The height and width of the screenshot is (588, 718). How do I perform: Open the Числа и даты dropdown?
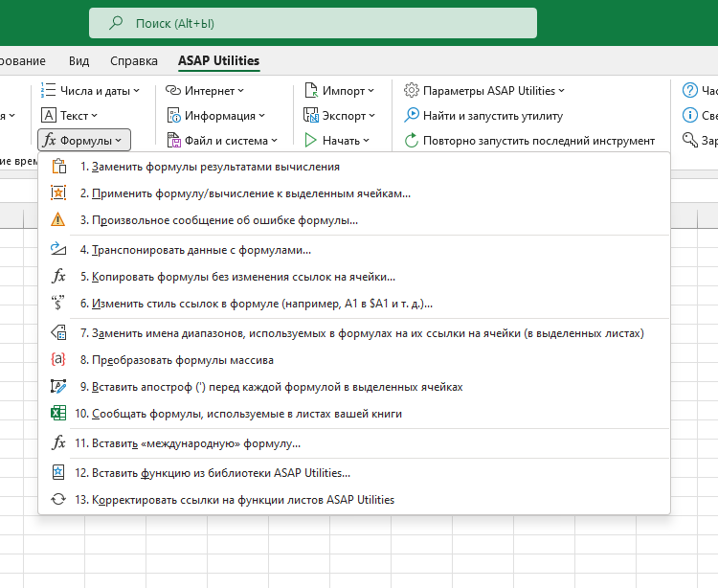pos(90,91)
